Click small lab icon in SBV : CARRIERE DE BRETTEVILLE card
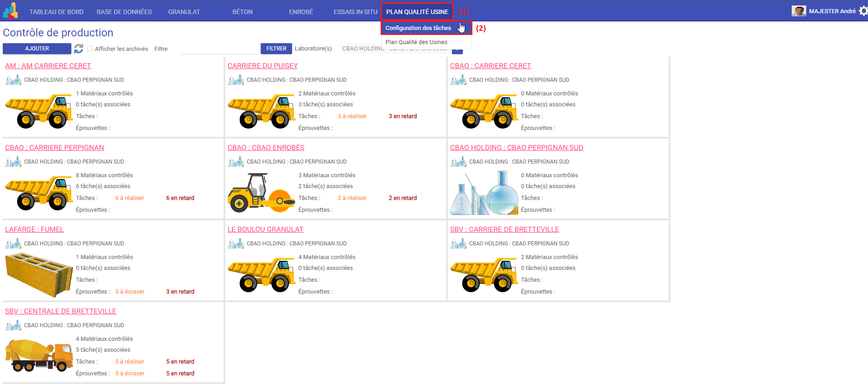Viewport: 868px width, 389px height. (458, 244)
